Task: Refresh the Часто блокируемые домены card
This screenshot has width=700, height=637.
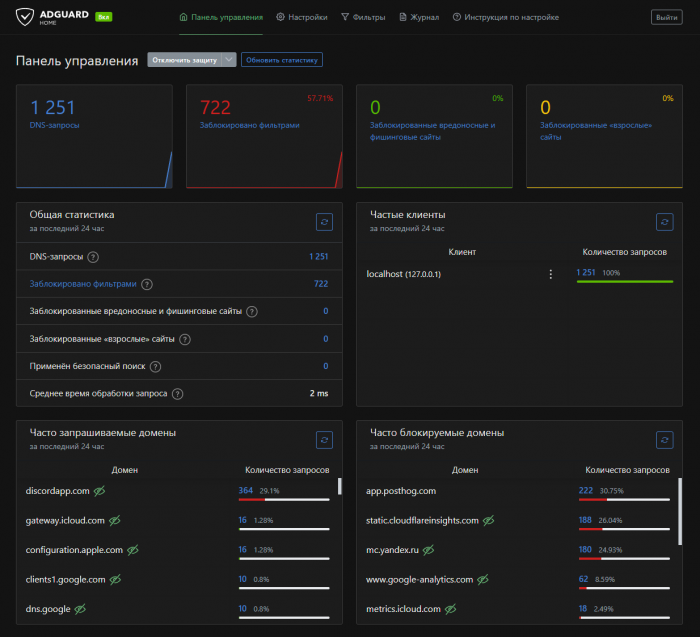Action: [x=664, y=439]
